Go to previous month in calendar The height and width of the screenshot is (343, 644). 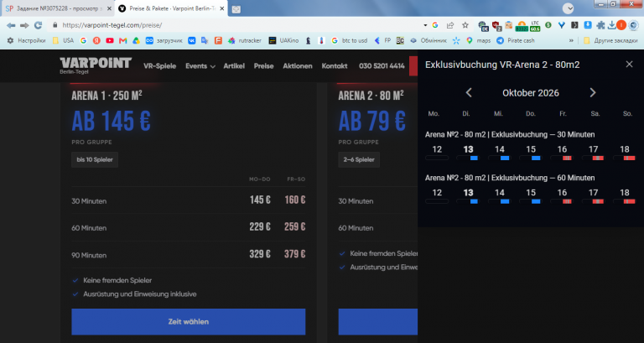click(469, 93)
